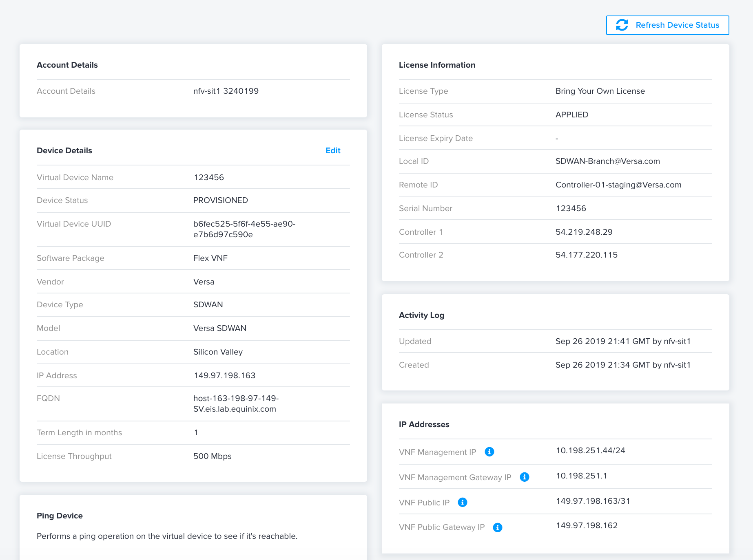753x560 pixels.
Task: Click the Device Details heading
Action: click(x=64, y=150)
